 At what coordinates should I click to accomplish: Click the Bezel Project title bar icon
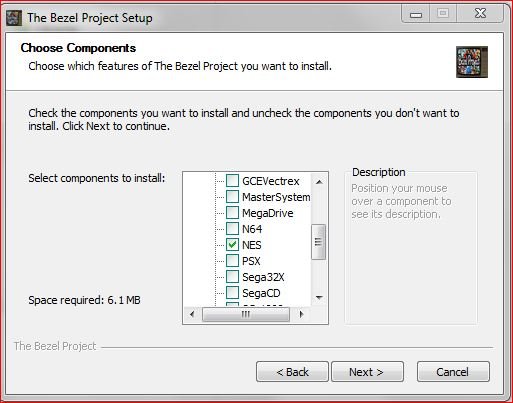pos(14,18)
